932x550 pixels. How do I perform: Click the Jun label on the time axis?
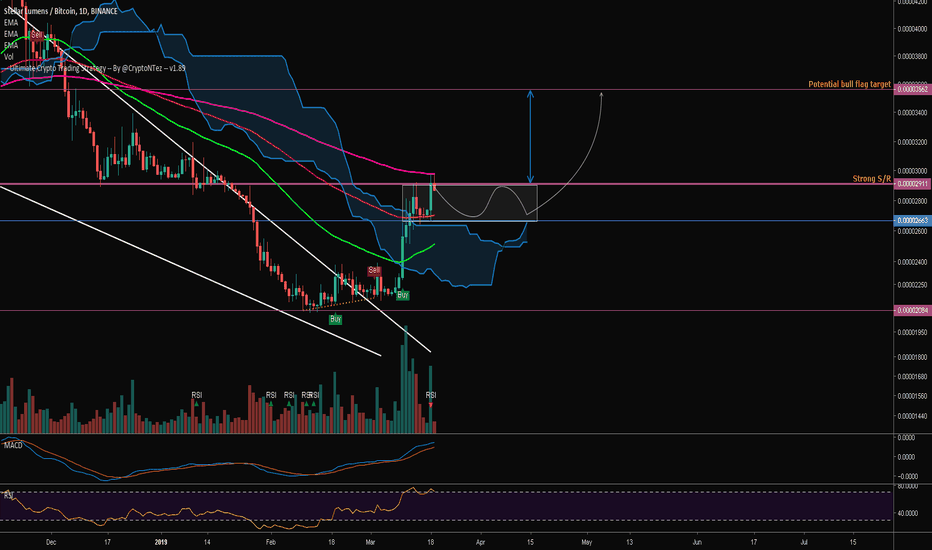(697, 542)
